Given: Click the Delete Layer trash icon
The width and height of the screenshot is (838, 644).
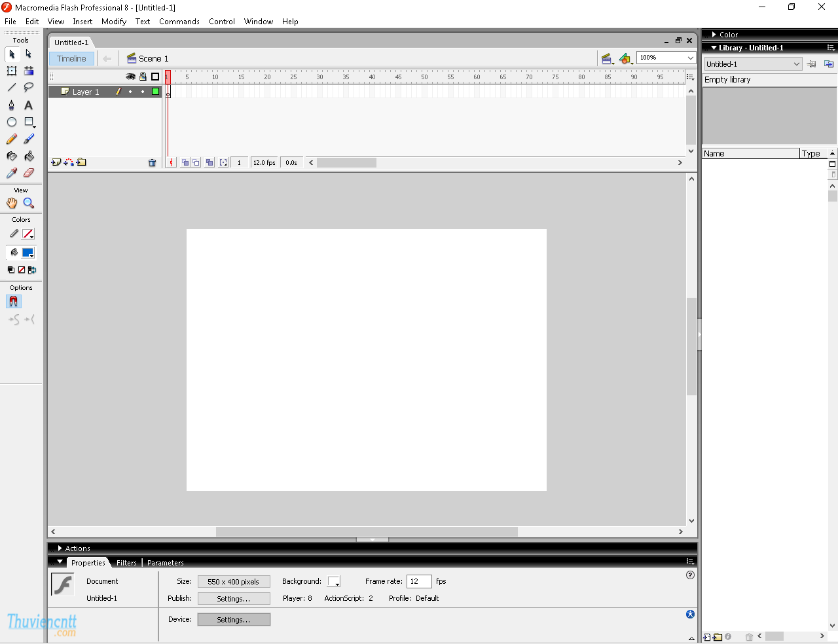Looking at the screenshot, I should (152, 163).
